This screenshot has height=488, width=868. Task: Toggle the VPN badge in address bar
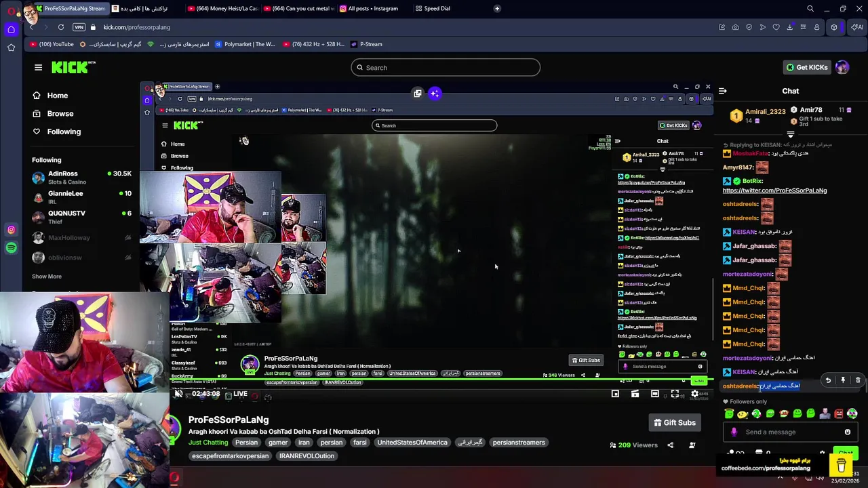[79, 27]
